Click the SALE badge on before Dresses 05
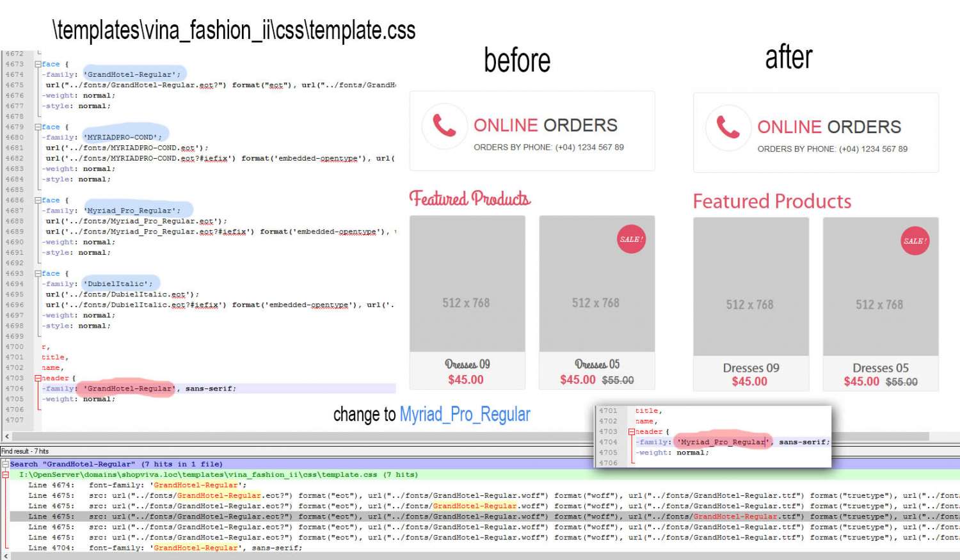960x560 pixels. click(x=631, y=239)
